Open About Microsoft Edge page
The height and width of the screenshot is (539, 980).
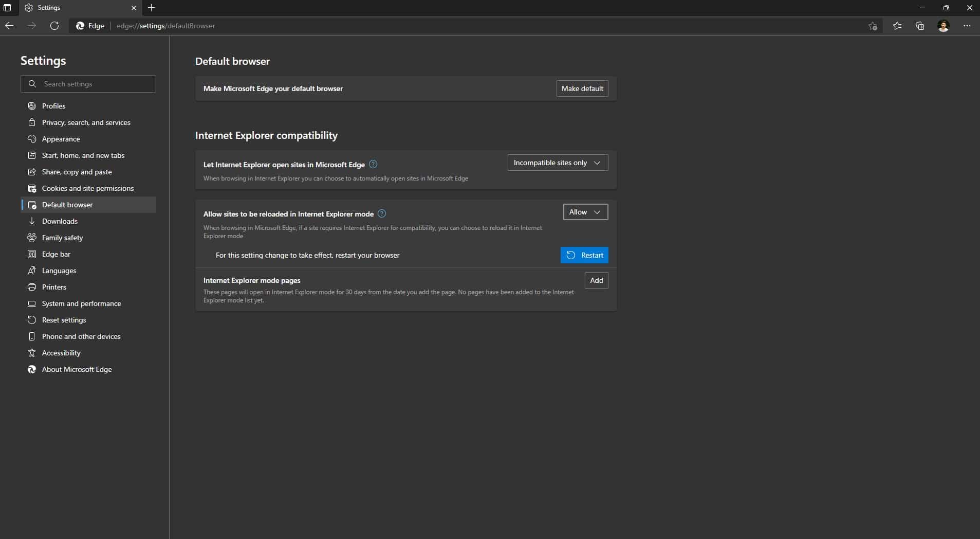88,369
